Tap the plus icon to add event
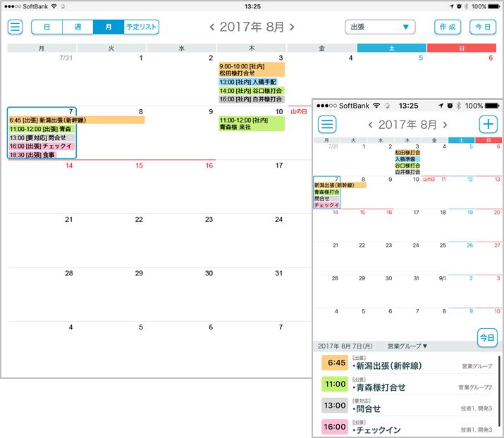504x438 pixels. tap(488, 125)
